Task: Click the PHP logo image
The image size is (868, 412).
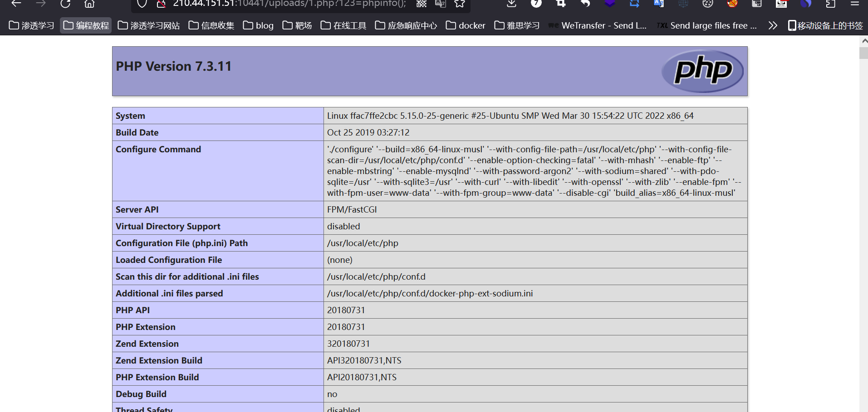Action: (x=702, y=71)
